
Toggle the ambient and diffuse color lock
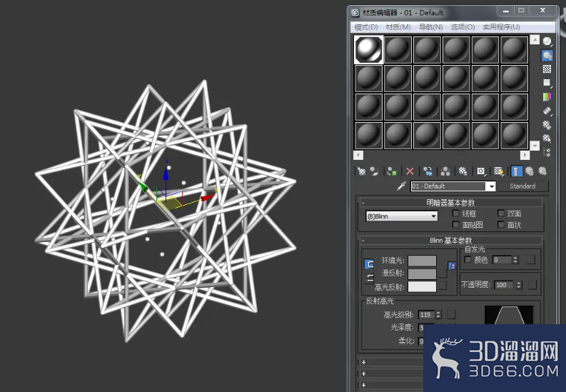369,264
